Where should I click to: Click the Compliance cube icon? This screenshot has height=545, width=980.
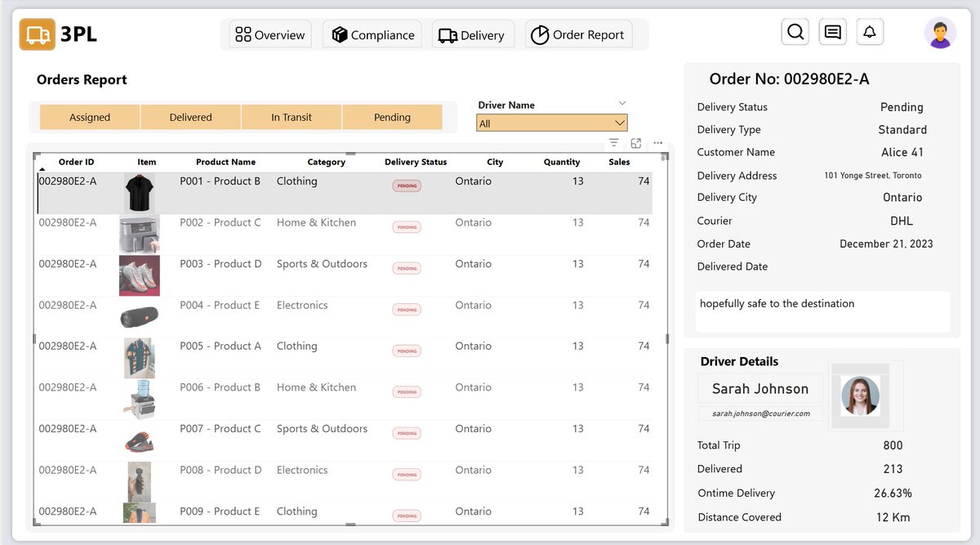point(341,34)
